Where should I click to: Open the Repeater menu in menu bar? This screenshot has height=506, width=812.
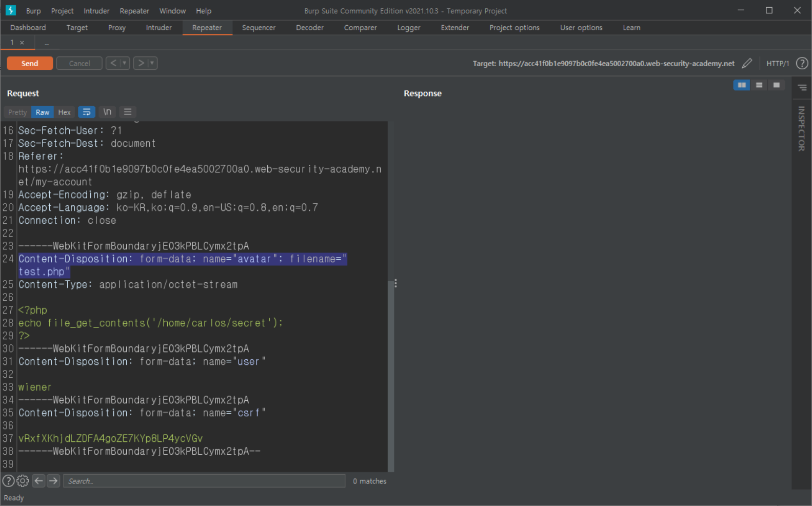tap(134, 11)
